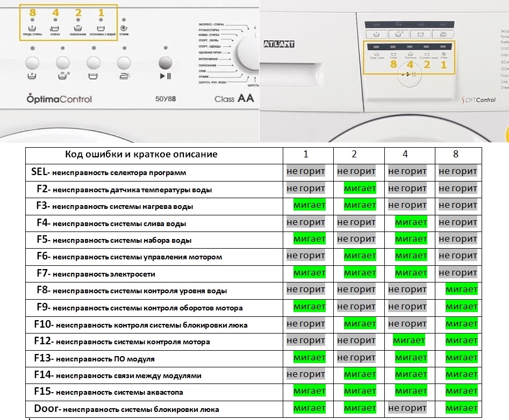Click the program selector knob on OptimaControl panel
The height and width of the screenshot is (420, 509).
[x=248, y=54]
